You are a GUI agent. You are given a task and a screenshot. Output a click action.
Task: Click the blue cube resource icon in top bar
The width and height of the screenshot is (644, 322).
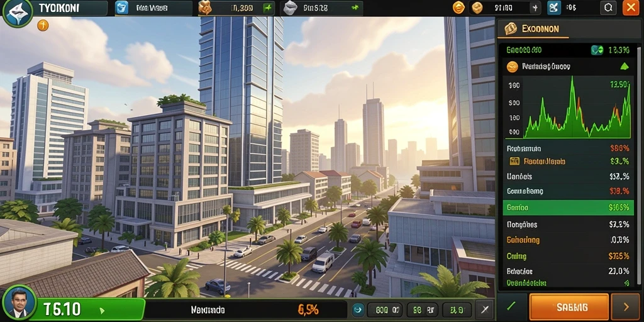coord(121,8)
